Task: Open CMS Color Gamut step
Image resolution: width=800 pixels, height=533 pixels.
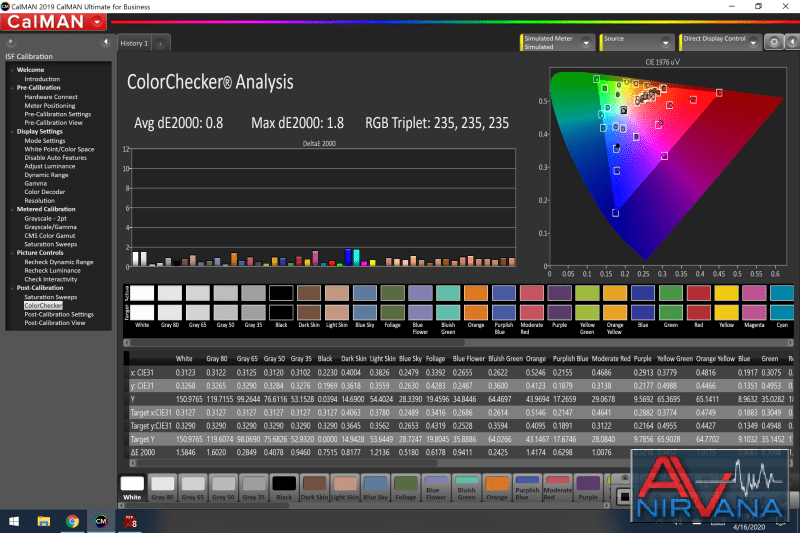Action: (49, 236)
